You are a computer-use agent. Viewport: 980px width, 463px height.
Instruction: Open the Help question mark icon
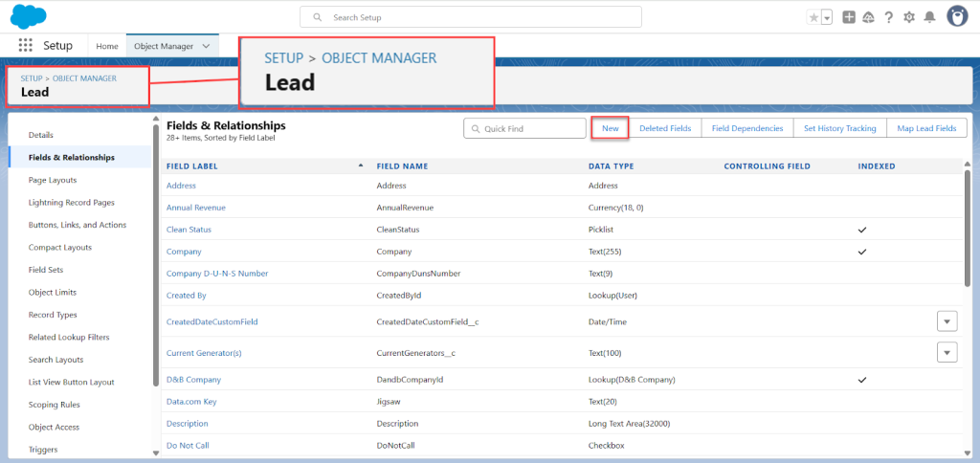coord(889,17)
